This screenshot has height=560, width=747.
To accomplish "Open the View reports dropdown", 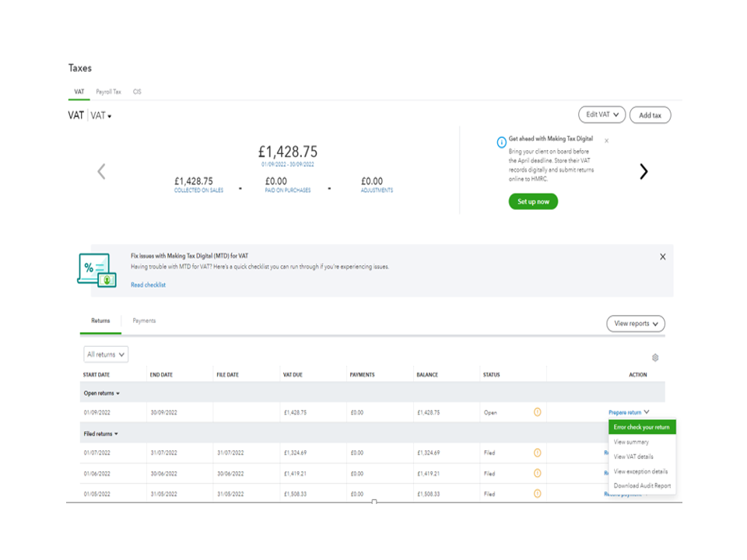I will pos(636,324).
